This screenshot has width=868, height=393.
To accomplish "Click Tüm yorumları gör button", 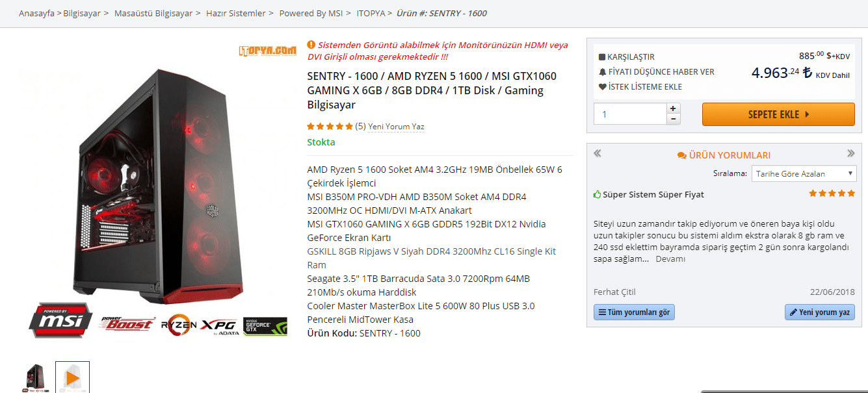I will 634,312.
